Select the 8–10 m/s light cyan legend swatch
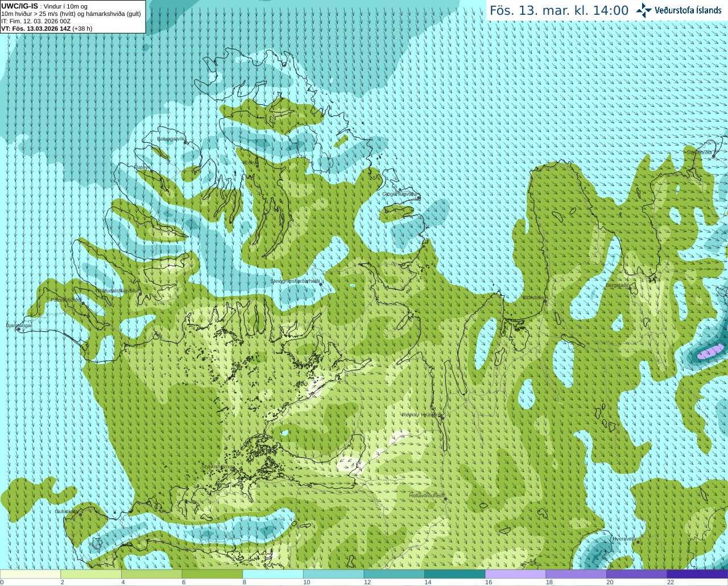 tap(273, 574)
